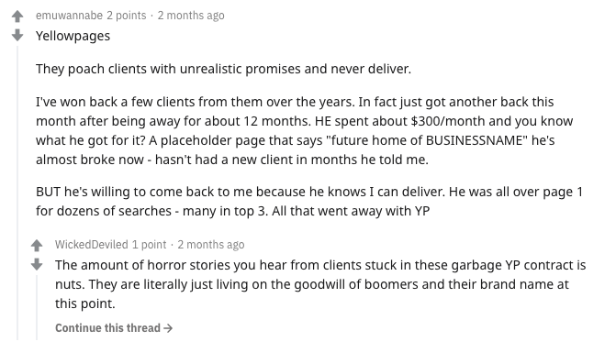The height and width of the screenshot is (364, 616).
Task: Follow the Continue this thread link
Action: (x=114, y=328)
